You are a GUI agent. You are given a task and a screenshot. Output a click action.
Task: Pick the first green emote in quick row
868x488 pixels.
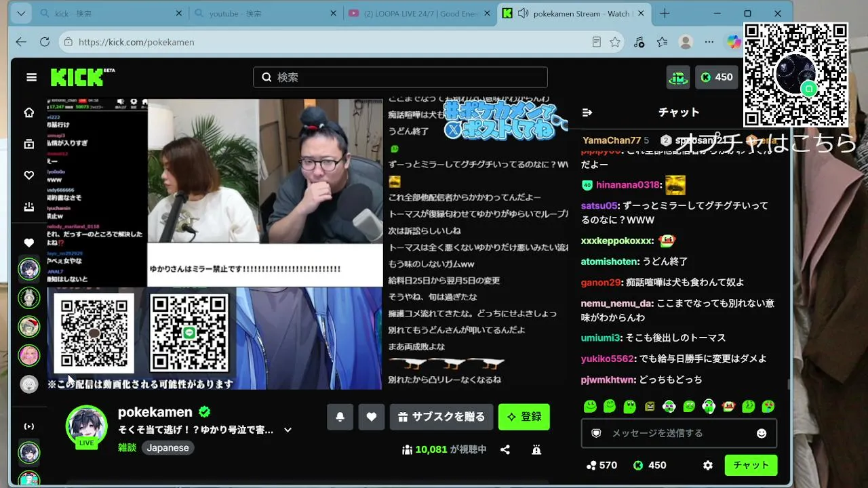coord(590,407)
